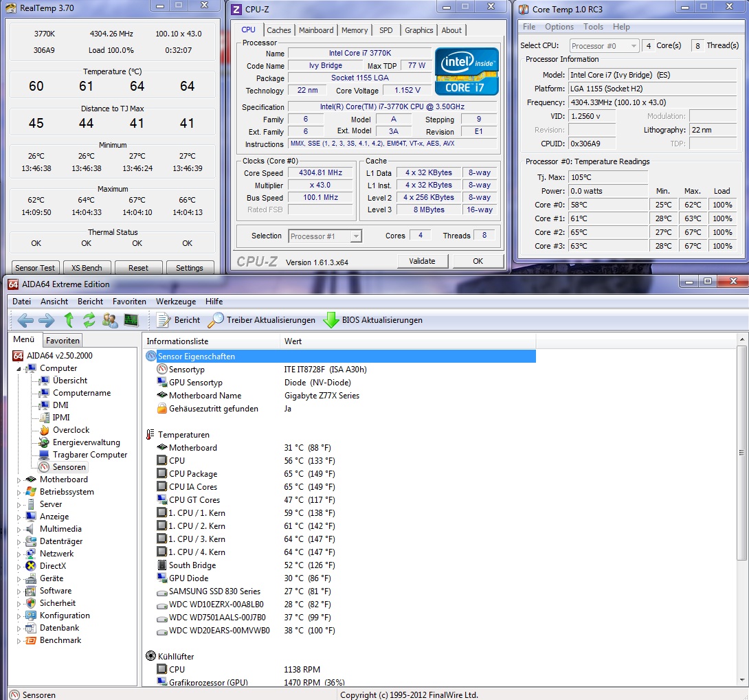Click CPU-Z OK button
This screenshot has width=749, height=700.
pos(478,261)
